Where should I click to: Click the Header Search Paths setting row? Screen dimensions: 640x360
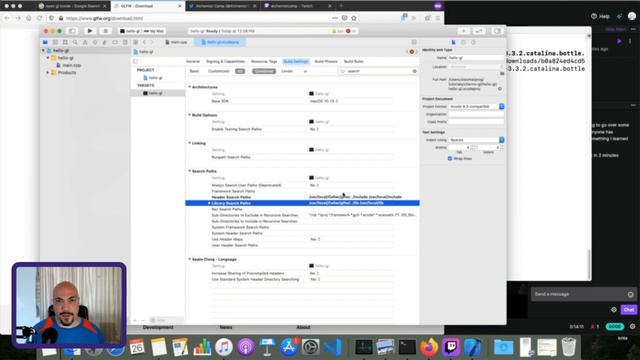[302, 197]
